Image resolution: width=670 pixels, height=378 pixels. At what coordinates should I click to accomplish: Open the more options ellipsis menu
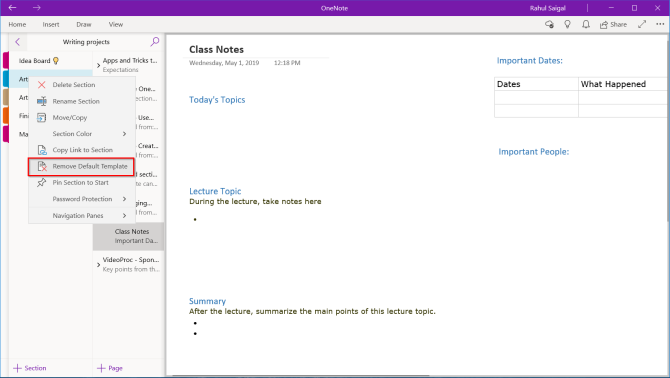660,24
